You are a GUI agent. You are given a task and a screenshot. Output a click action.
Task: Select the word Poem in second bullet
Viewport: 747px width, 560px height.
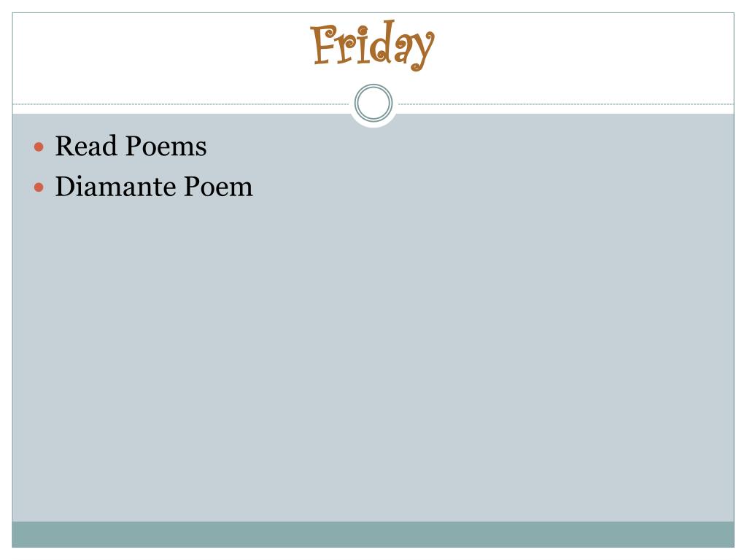point(217,187)
